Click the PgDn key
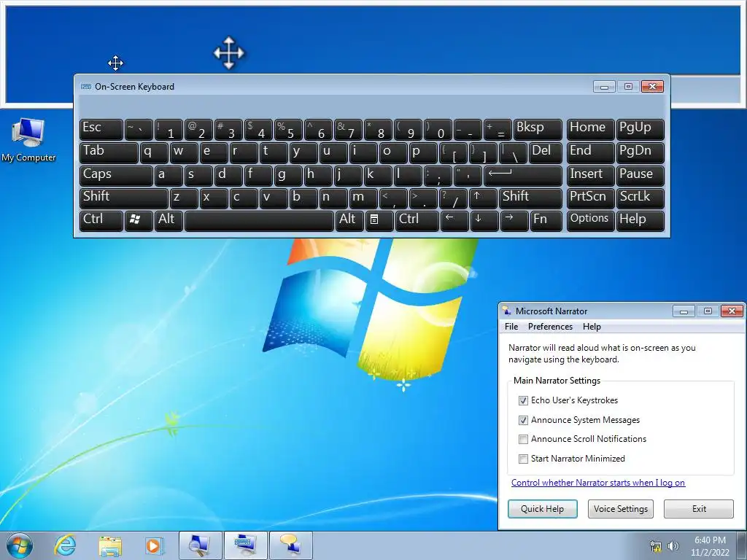 pyautogui.click(x=640, y=152)
